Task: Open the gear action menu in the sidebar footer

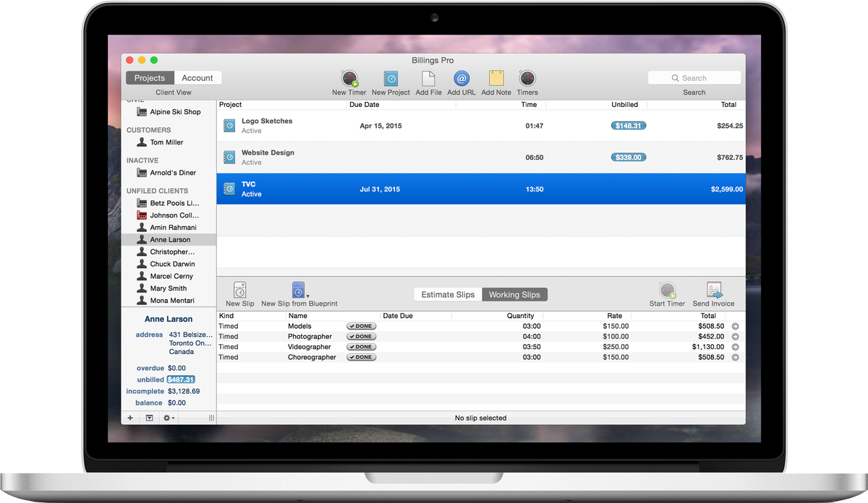Action: (x=169, y=418)
